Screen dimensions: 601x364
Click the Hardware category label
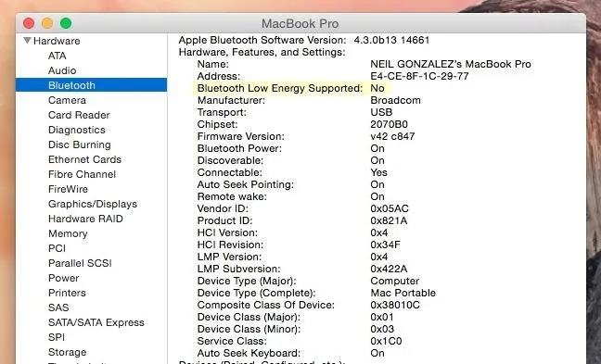(57, 41)
